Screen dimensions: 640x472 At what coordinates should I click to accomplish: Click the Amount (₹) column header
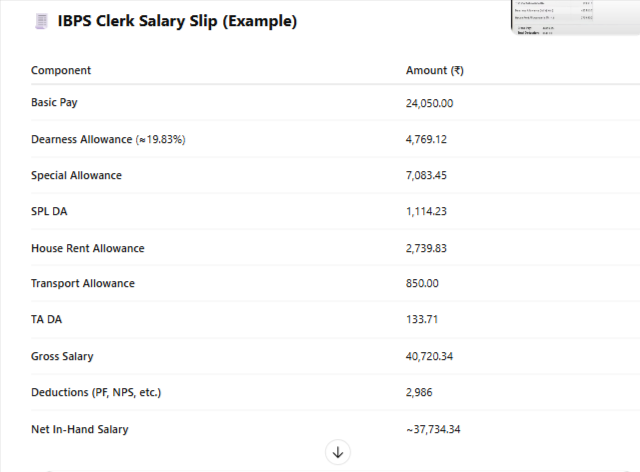[435, 70]
